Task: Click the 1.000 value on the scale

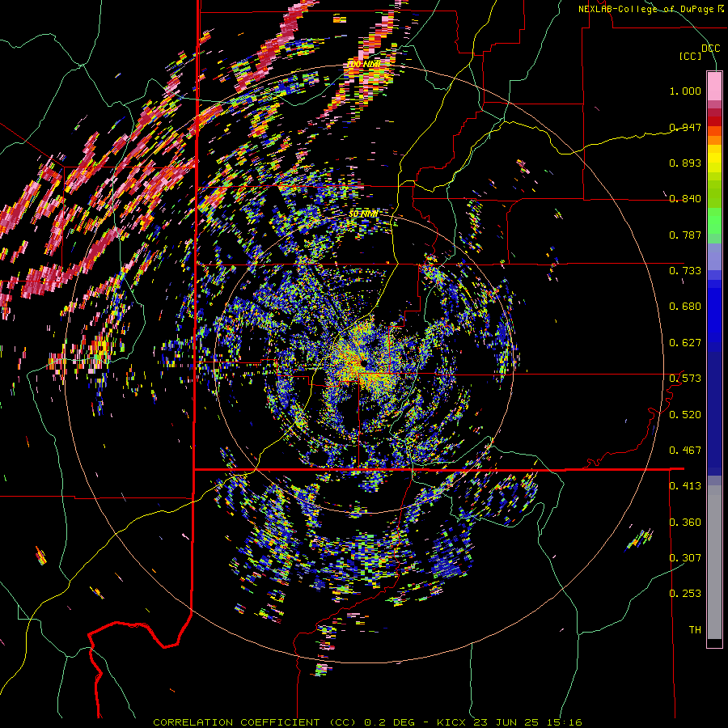Action: 685,91
